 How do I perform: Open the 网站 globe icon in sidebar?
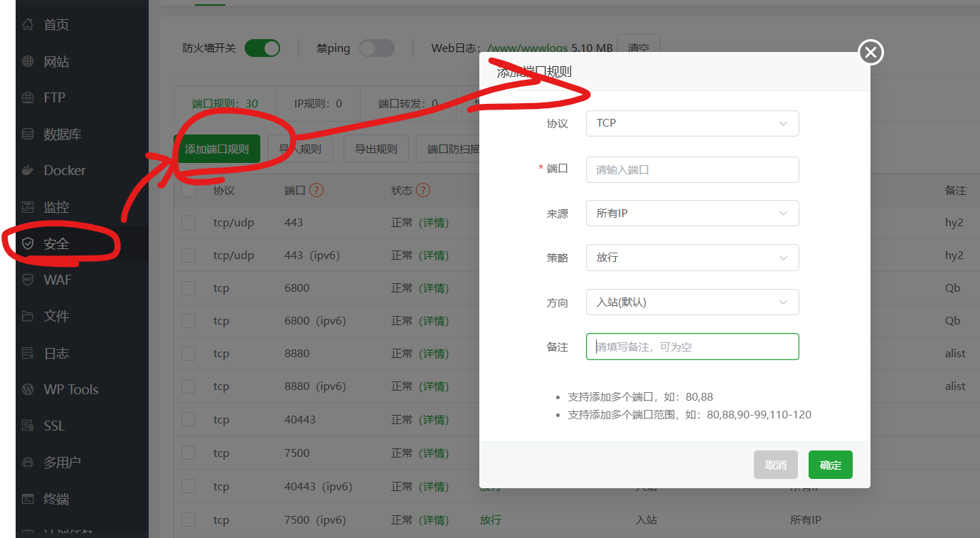(x=28, y=62)
